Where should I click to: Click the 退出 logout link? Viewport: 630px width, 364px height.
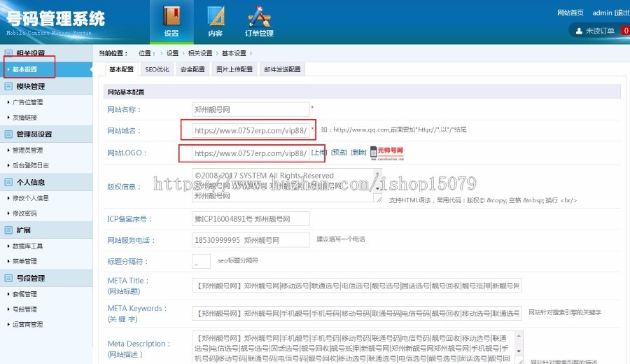[x=622, y=13]
